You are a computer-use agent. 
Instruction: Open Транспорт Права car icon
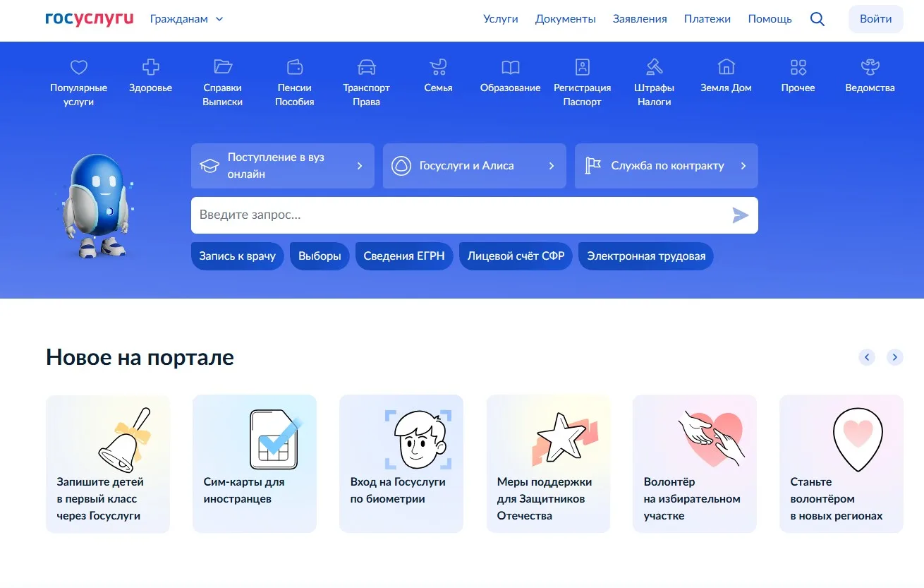[x=367, y=67]
